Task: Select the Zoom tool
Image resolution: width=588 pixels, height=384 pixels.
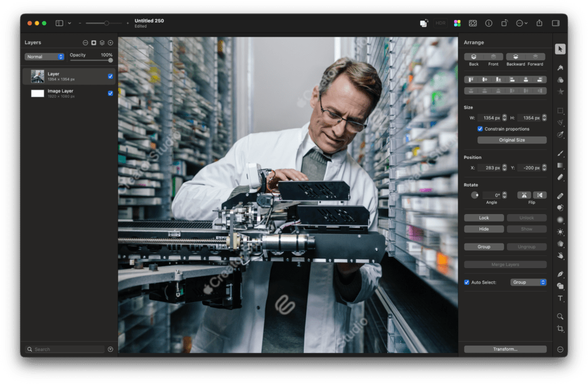Action: (x=561, y=316)
